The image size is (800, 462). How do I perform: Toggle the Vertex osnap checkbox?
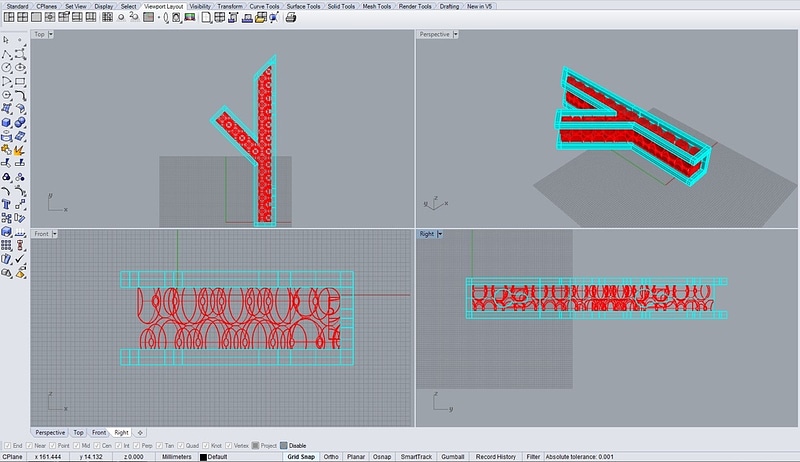228,446
